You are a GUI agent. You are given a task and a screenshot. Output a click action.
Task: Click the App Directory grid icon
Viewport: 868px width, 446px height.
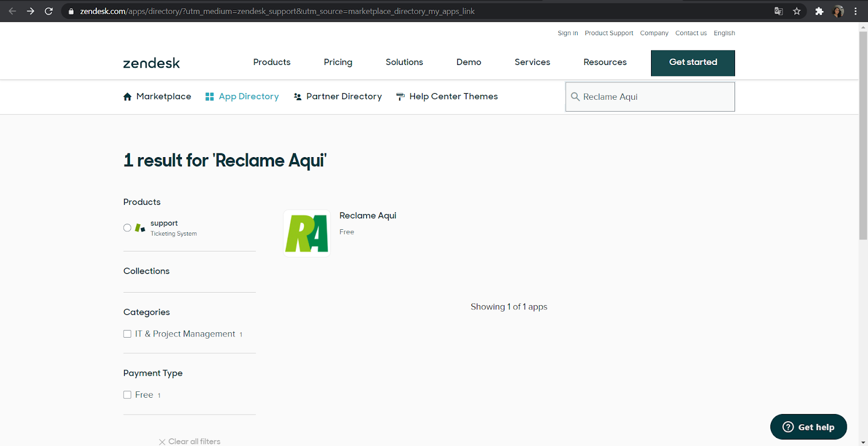pos(209,96)
